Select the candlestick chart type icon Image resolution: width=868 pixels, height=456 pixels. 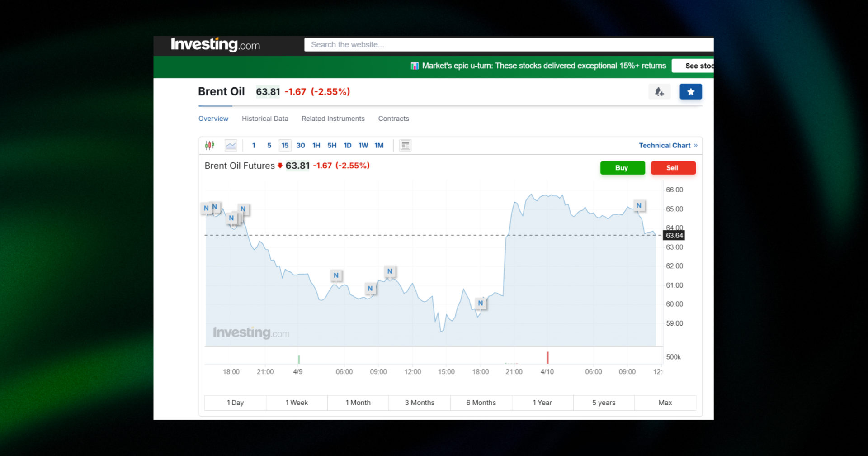tap(209, 145)
